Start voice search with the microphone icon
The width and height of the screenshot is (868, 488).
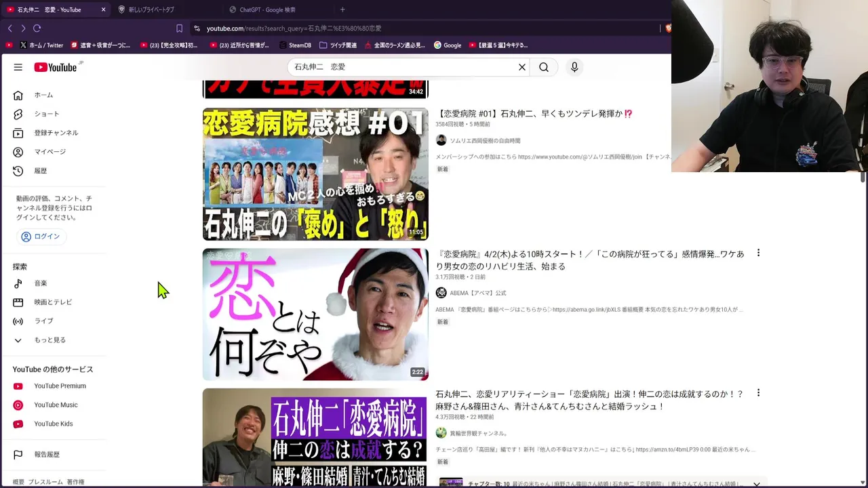(x=574, y=67)
